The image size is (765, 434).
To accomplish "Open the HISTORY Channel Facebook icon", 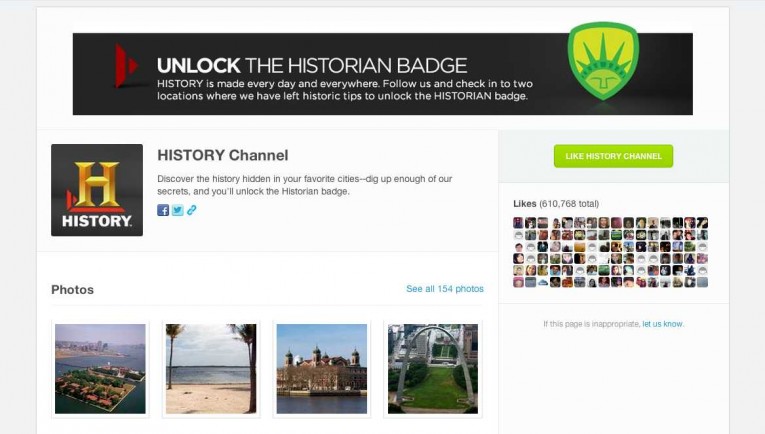I will click(x=163, y=210).
